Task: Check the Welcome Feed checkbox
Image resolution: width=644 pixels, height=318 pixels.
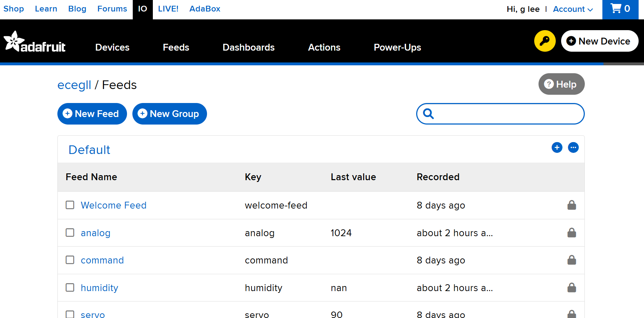Action: (70, 205)
